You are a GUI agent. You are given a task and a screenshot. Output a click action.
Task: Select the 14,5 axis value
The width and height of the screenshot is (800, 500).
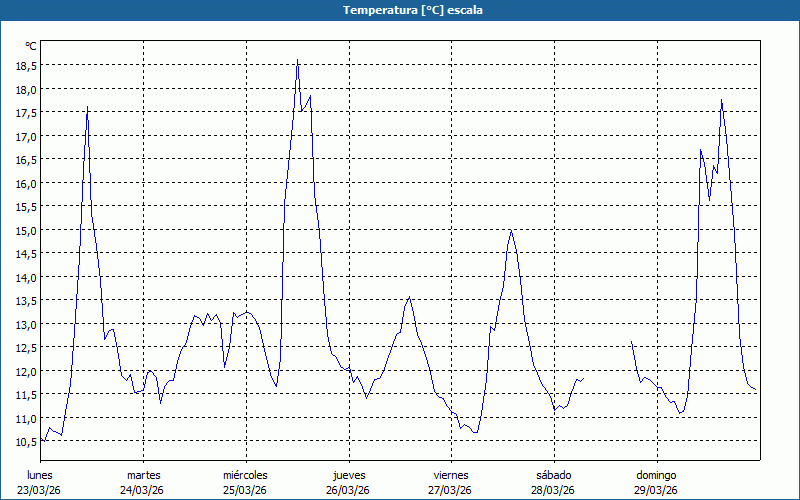click(x=26, y=254)
